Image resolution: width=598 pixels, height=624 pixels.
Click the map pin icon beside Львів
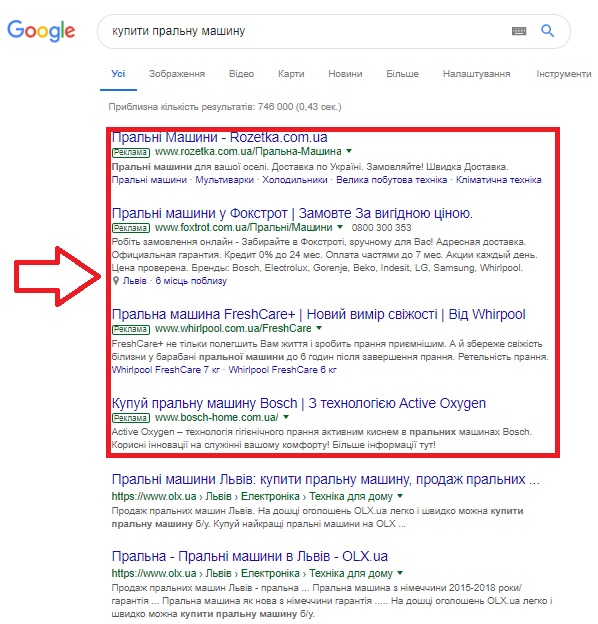[x=116, y=281]
